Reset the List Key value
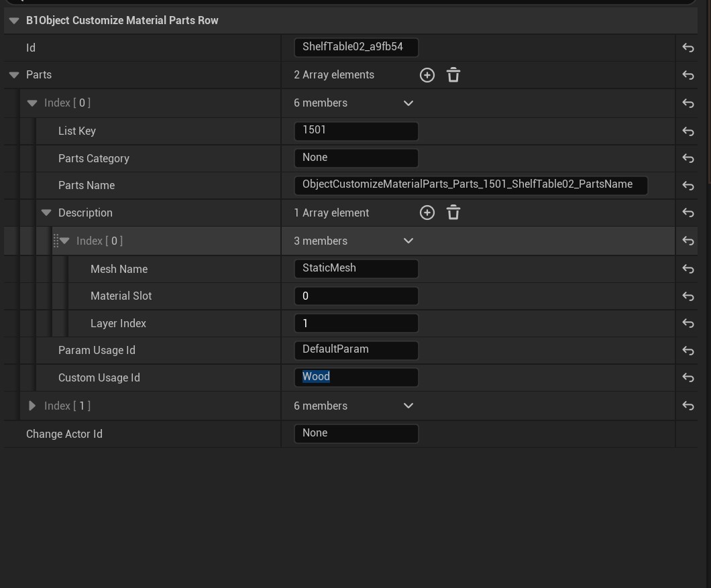 point(688,131)
